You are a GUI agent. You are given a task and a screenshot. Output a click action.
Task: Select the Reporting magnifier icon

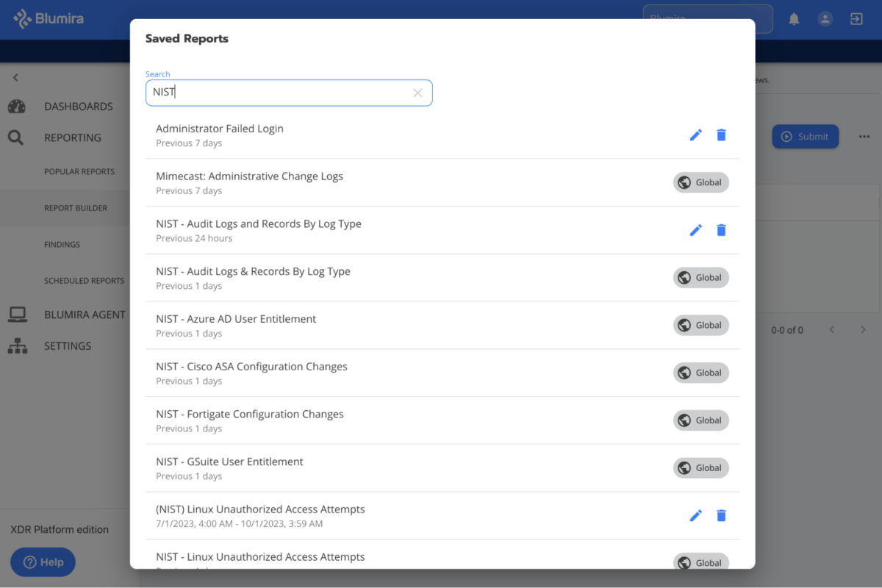point(16,137)
